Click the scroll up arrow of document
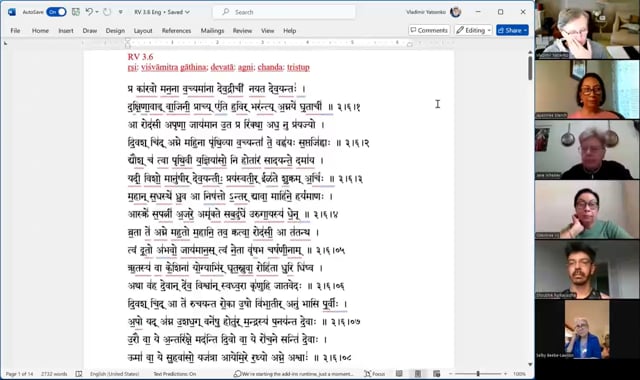Image resolution: width=640 pixels, height=380 pixels. (530, 52)
